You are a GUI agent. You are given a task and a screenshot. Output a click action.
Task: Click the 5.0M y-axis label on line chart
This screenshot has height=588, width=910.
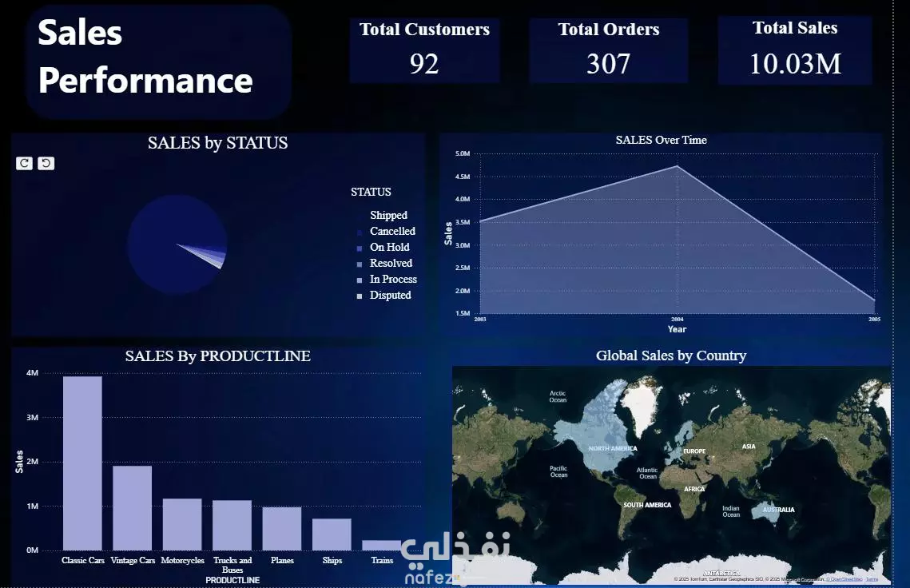coord(463,154)
